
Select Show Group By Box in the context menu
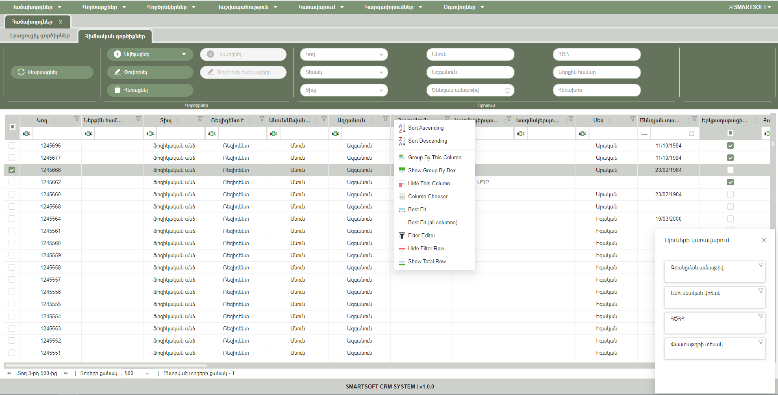point(434,170)
